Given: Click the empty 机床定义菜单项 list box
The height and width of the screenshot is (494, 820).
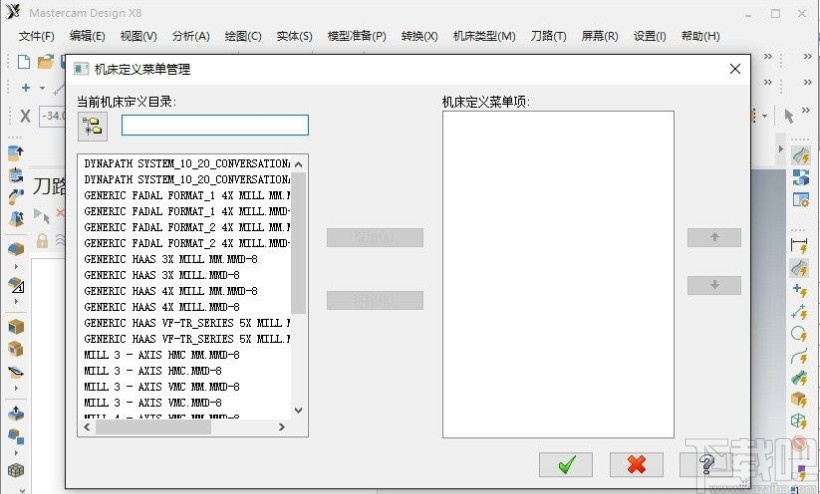Looking at the screenshot, I should click(x=558, y=274).
